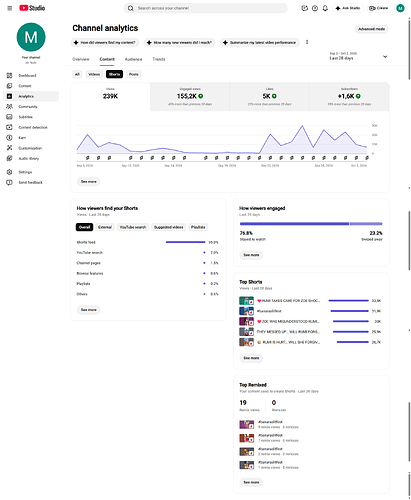Open the three-dot menu after suggestion chips
Image resolution: width=411 pixels, height=500 pixels.
307,42
